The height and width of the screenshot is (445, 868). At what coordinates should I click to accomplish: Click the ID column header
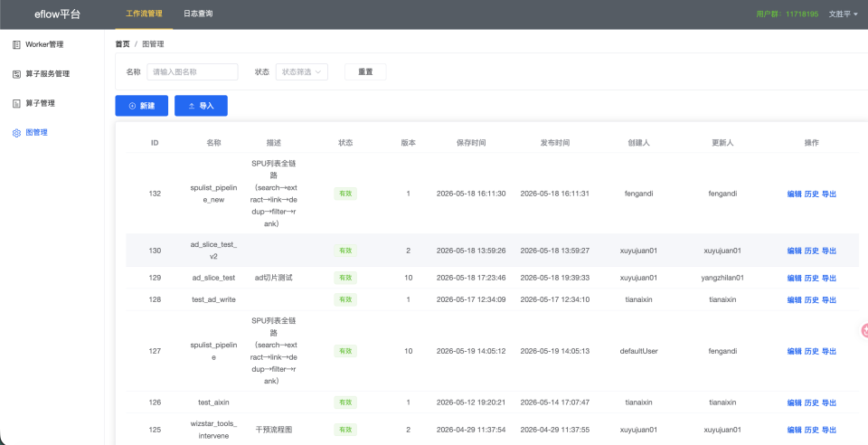[155, 143]
